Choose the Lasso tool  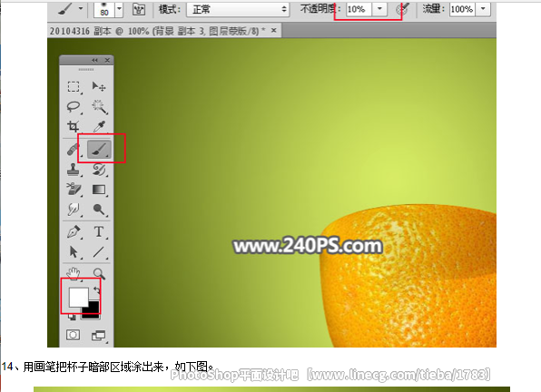pyautogui.click(x=74, y=106)
